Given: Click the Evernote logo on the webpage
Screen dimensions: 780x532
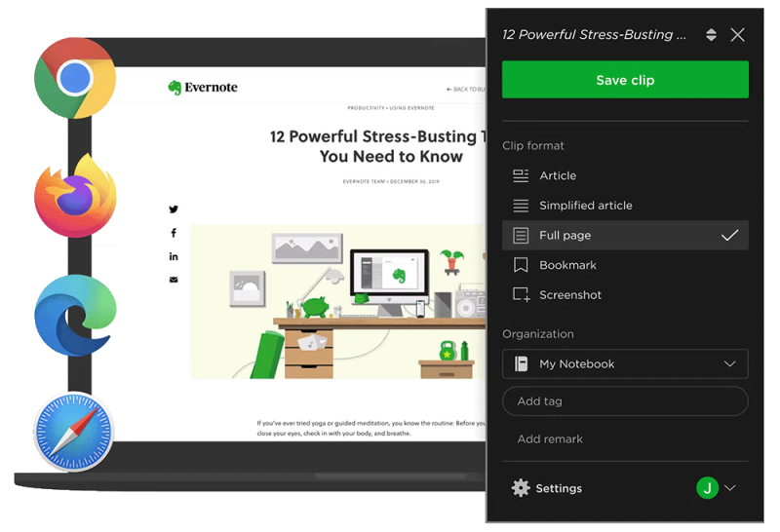Looking at the screenshot, I should coord(203,88).
